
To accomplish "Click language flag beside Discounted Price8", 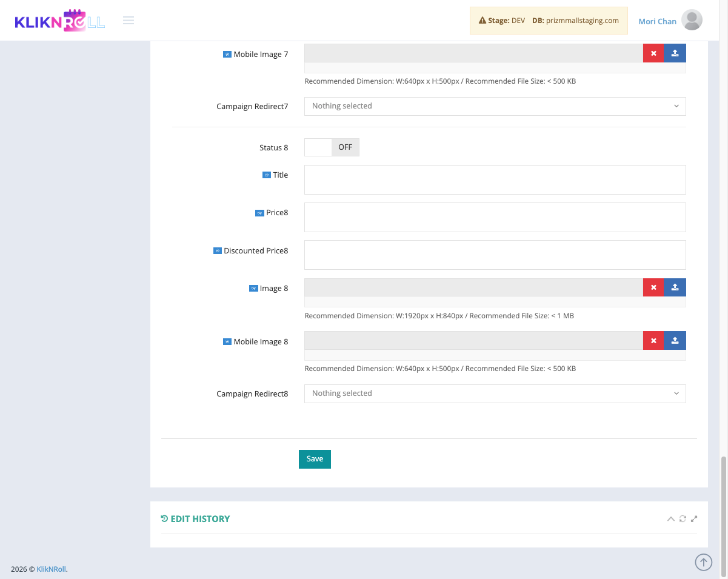I will (x=217, y=251).
